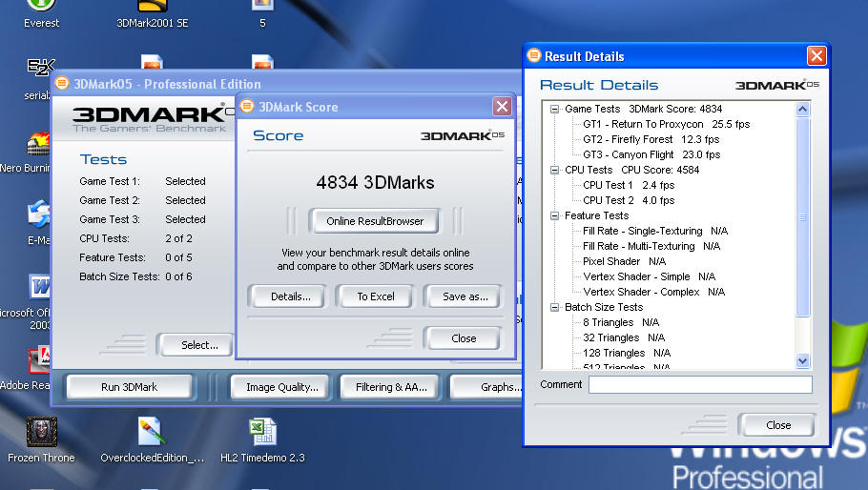Click the Game Test 2: Selected row
The height and width of the screenshot is (490, 868).
point(142,200)
